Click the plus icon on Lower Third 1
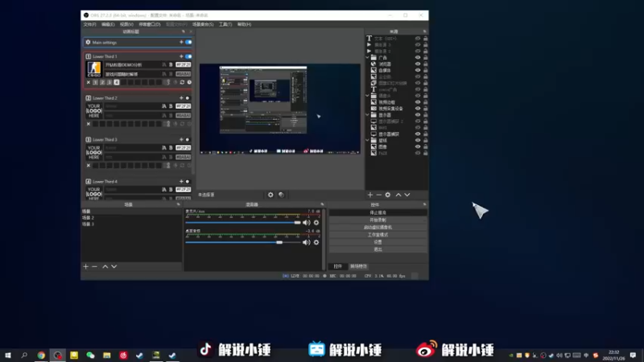 coord(181,56)
